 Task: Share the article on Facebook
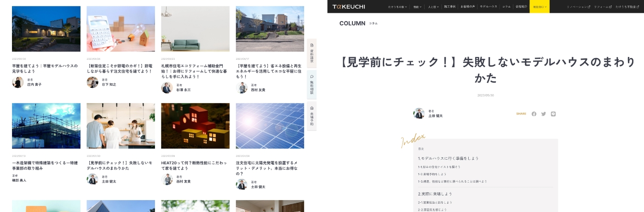tap(534, 114)
